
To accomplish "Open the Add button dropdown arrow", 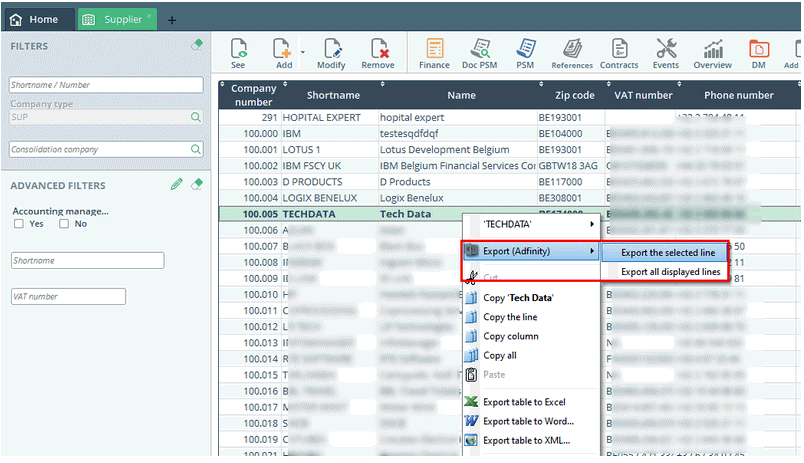I will 303,50.
